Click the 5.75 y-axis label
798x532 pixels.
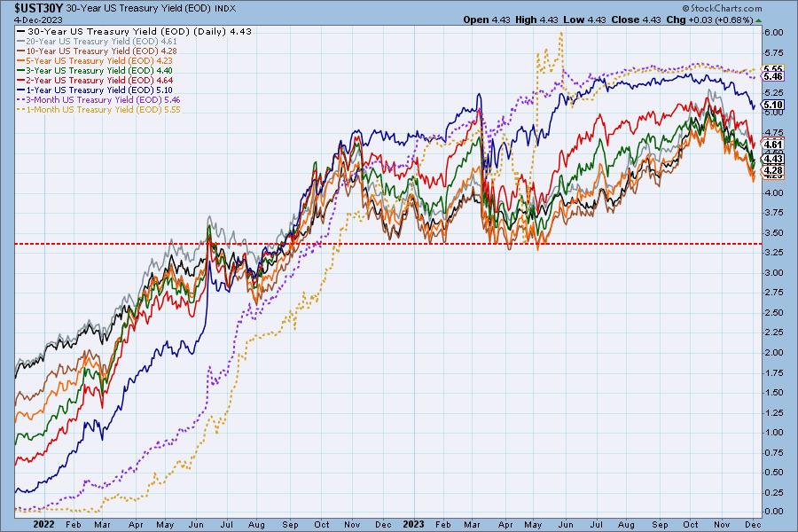point(773,52)
